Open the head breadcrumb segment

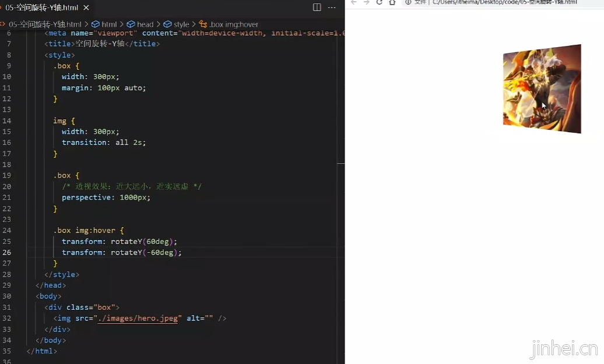(x=140, y=24)
